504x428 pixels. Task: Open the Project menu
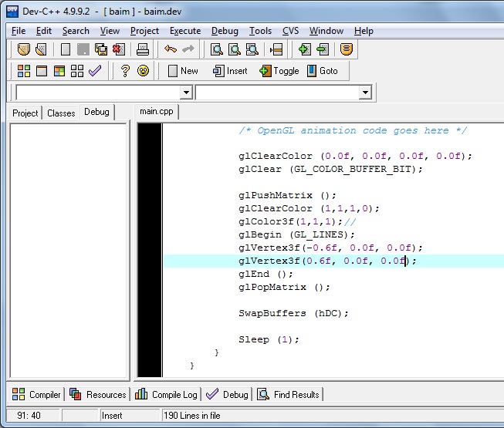pos(144,31)
